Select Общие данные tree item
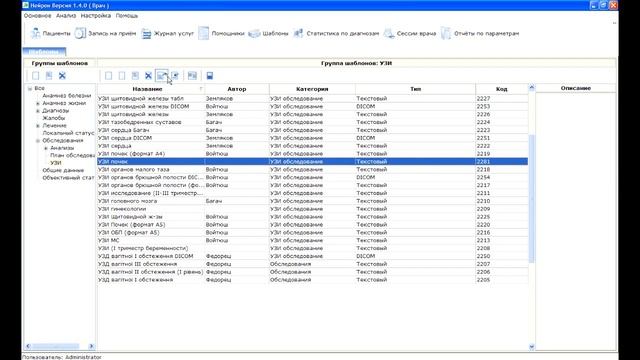Image resolution: width=640 pixels, height=360 pixels. click(63, 170)
